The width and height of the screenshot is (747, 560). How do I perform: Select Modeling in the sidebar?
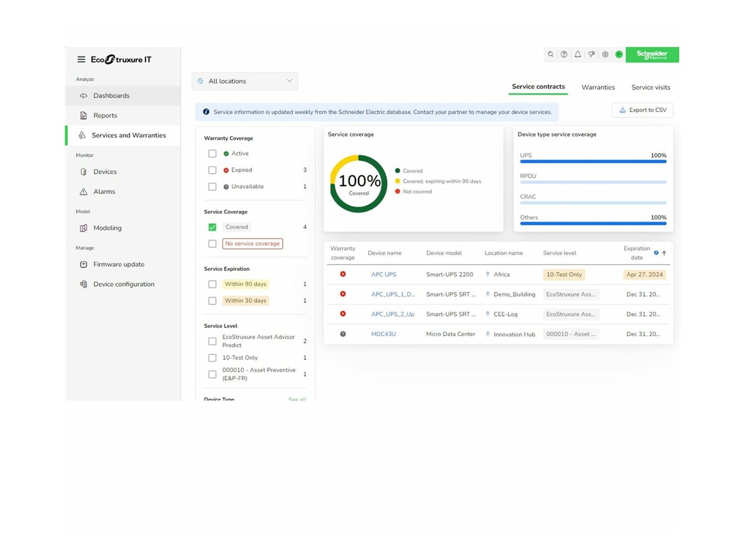108,228
